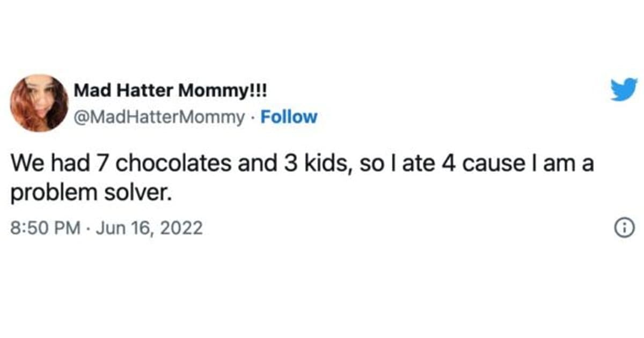Click the Jun 16, 2022 date
Viewport: 644px width, 338px height.
151,229
